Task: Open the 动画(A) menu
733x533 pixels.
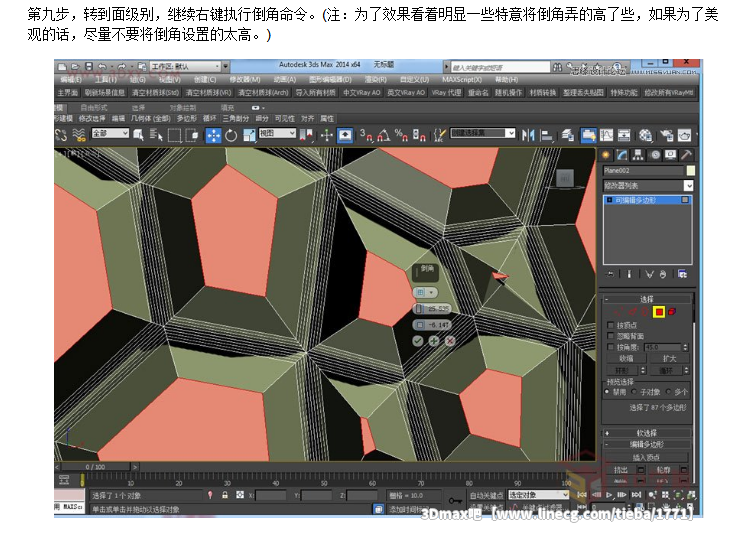Action: coord(285,79)
